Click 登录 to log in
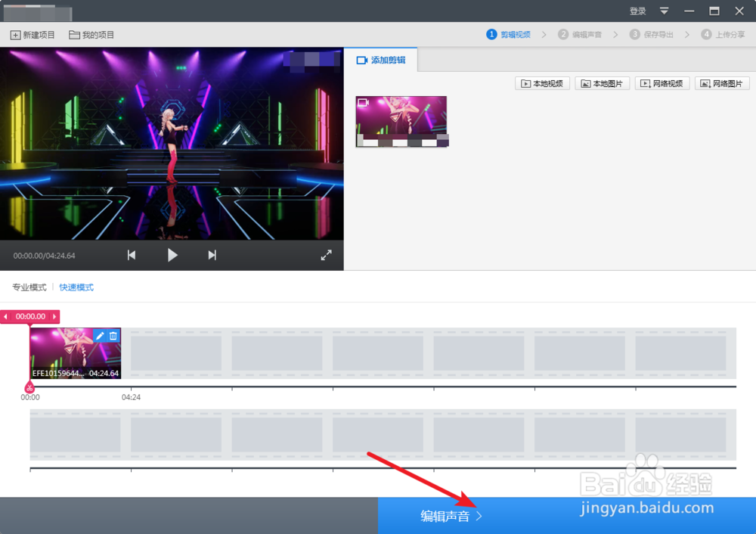The height and width of the screenshot is (534, 756). [x=637, y=11]
